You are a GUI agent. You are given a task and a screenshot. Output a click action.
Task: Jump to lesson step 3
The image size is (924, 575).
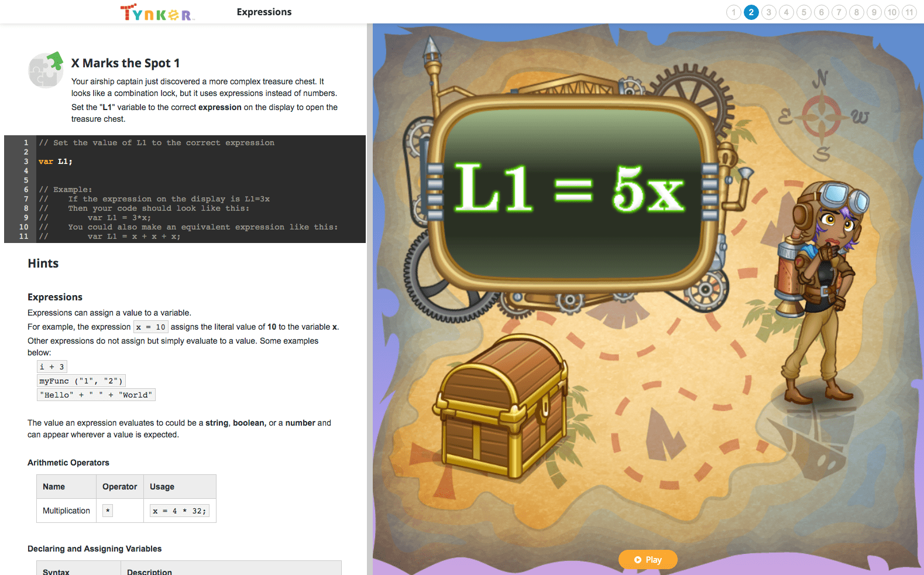pyautogui.click(x=768, y=12)
